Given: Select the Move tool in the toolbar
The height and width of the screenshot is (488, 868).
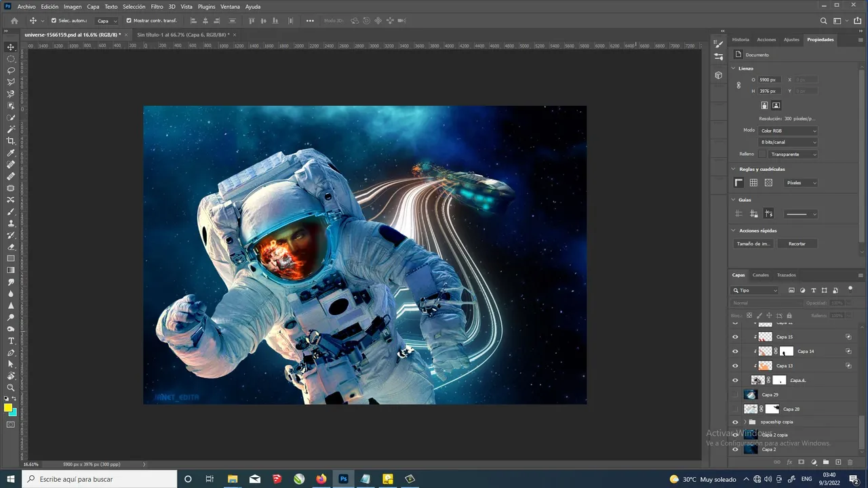Looking at the screenshot, I should [x=11, y=47].
